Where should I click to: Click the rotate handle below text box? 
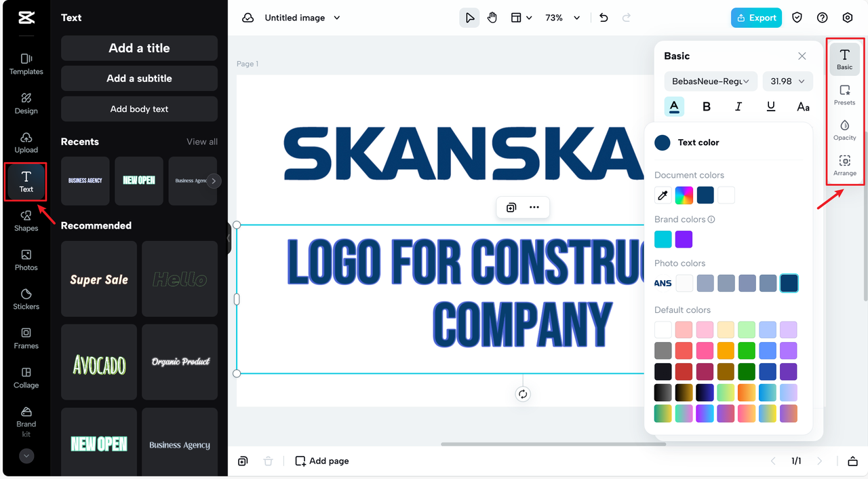[x=523, y=394]
